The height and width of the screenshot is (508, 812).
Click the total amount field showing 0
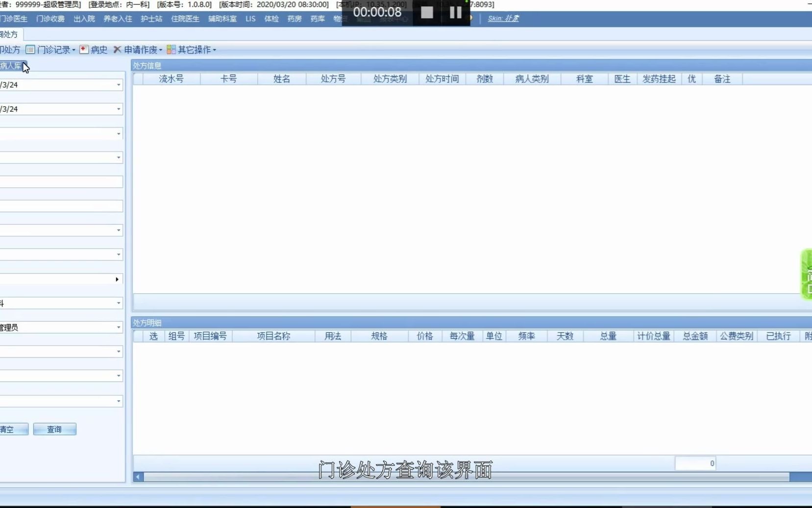coord(695,463)
